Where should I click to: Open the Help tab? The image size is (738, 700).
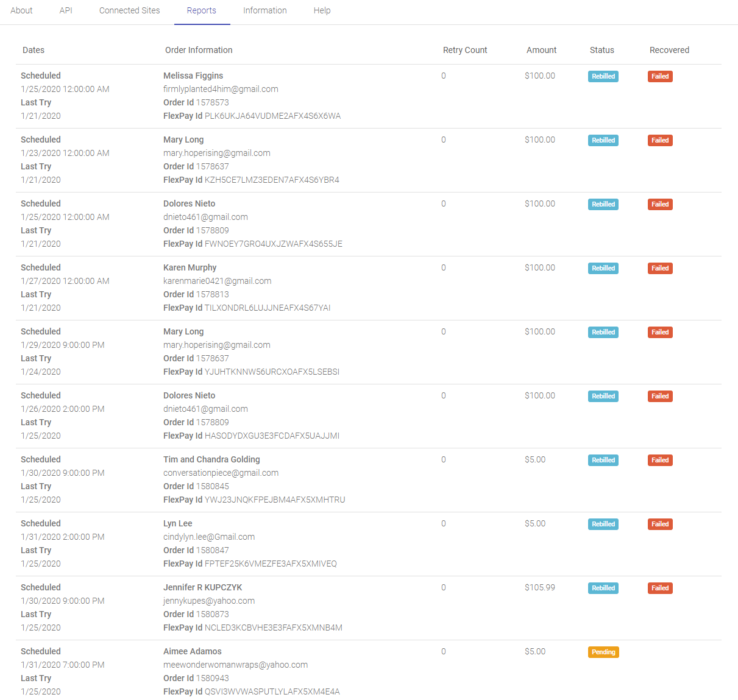pyautogui.click(x=322, y=10)
